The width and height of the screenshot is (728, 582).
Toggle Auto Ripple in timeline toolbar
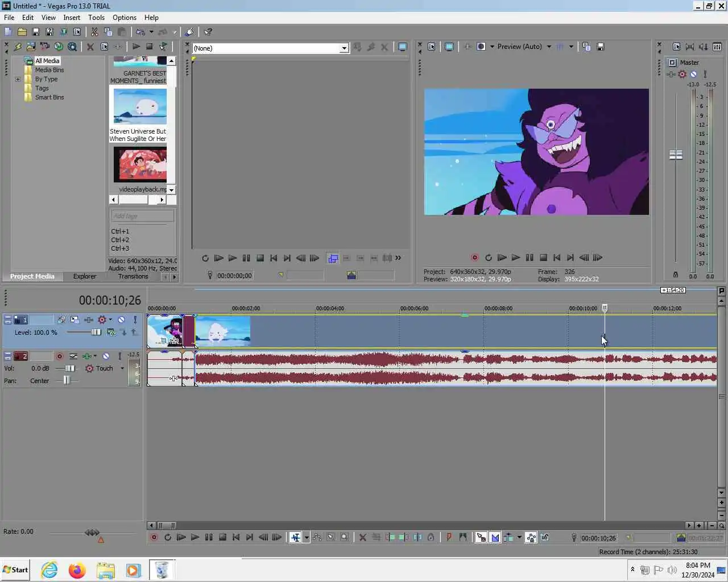click(508, 537)
